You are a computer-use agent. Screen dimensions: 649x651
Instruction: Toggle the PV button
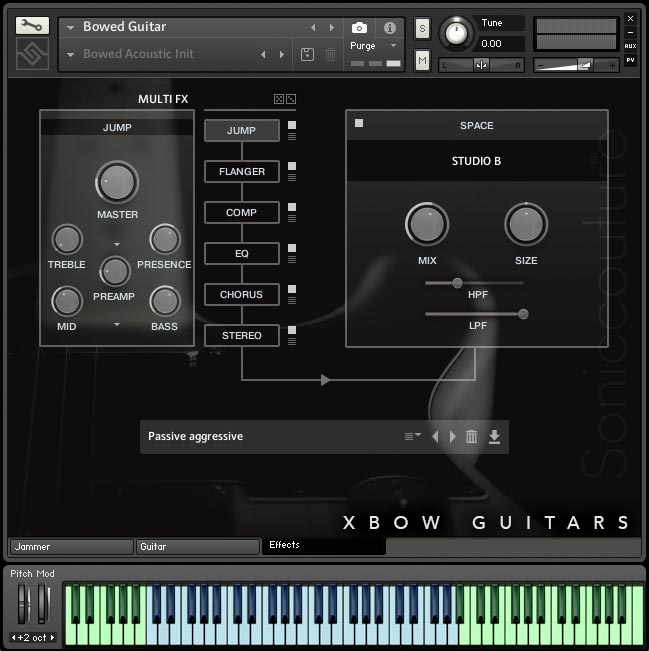630,60
